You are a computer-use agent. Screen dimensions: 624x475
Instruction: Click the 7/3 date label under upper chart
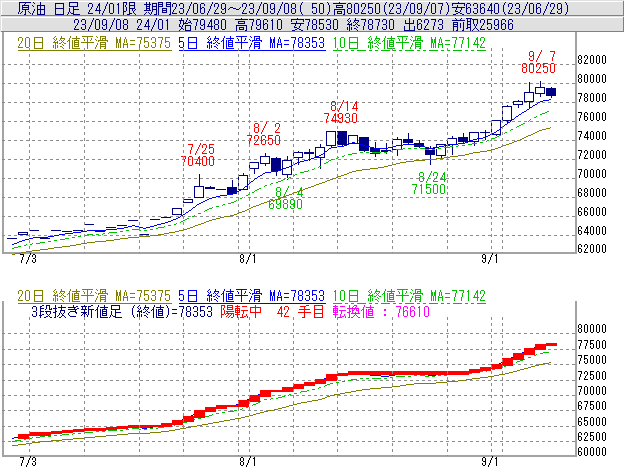(28, 259)
